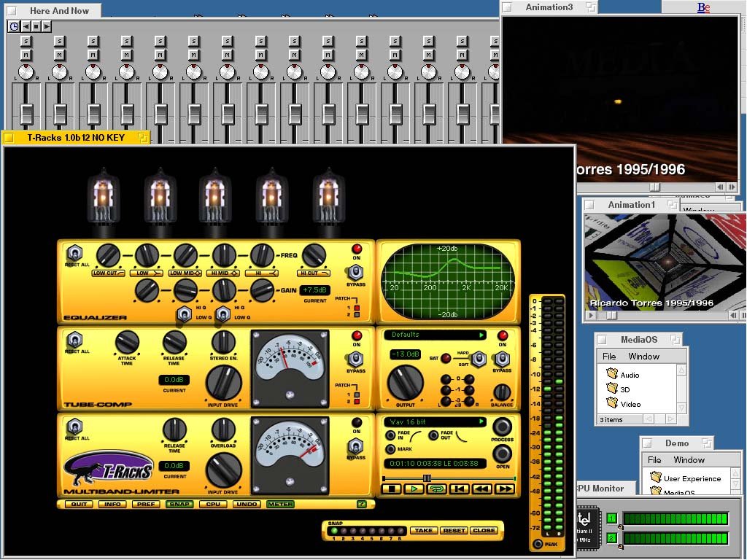Click the TAKE snapshot button

423,530
